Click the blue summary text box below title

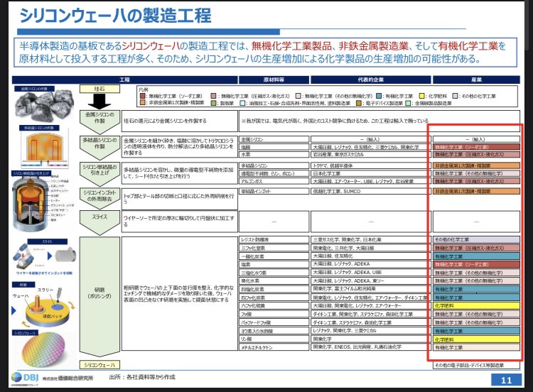point(266,52)
